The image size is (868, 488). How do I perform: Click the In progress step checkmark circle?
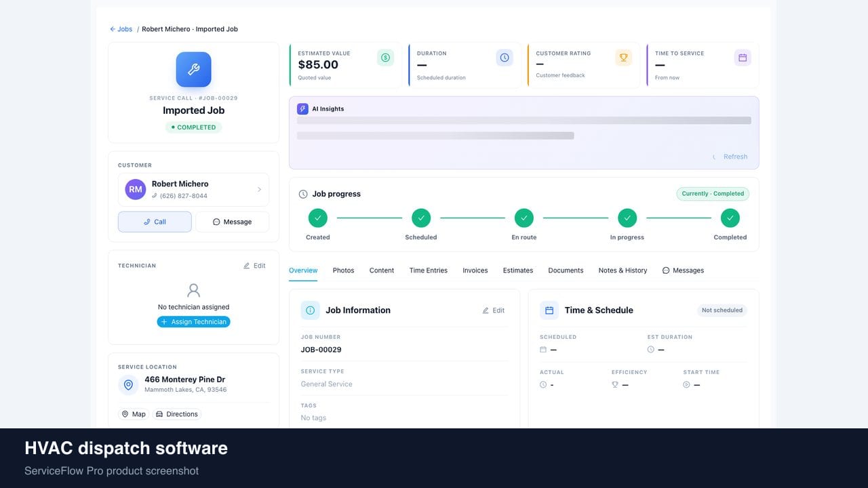(627, 218)
